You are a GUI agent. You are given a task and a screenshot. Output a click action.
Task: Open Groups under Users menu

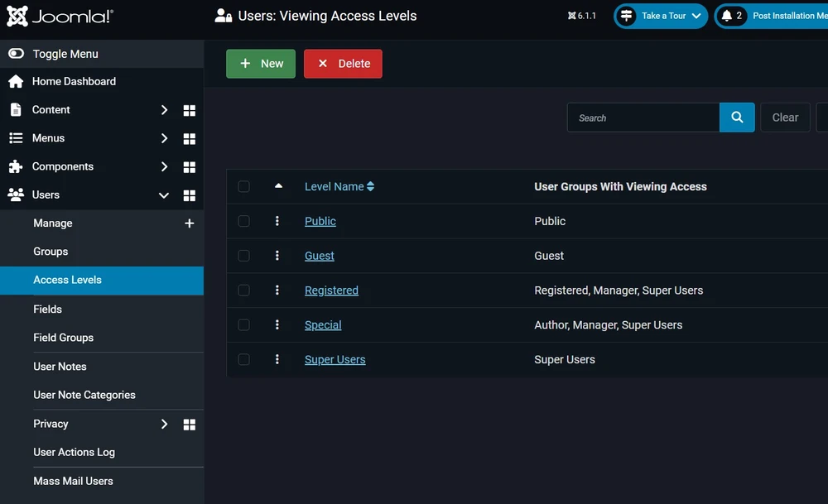51,252
